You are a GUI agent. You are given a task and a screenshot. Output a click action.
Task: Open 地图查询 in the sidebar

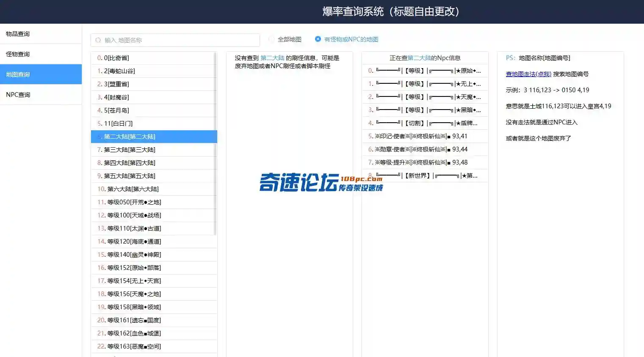[41, 74]
